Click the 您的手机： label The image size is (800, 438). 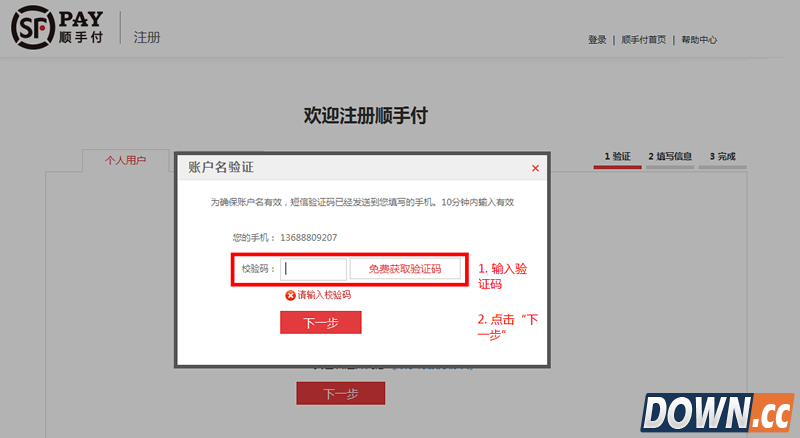(x=254, y=237)
